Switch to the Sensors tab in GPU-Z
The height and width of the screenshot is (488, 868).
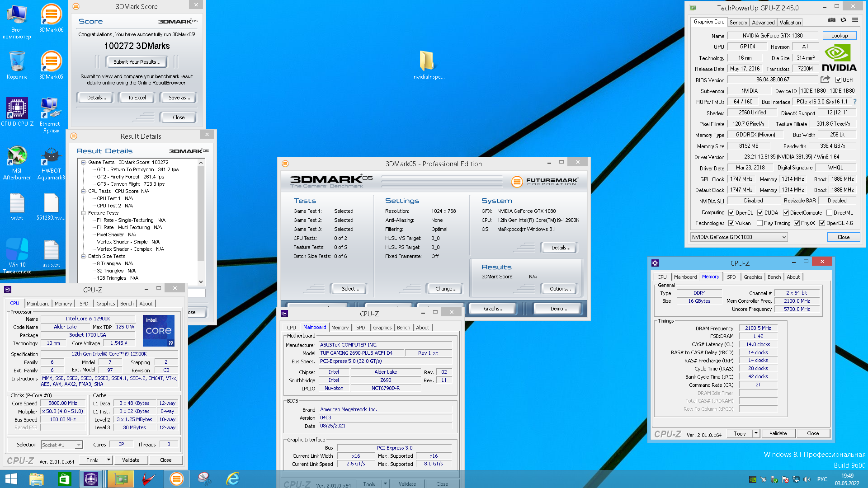point(738,22)
